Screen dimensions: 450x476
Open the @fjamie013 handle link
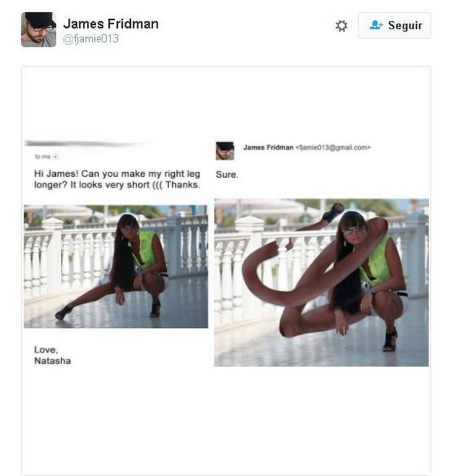[x=90, y=39]
